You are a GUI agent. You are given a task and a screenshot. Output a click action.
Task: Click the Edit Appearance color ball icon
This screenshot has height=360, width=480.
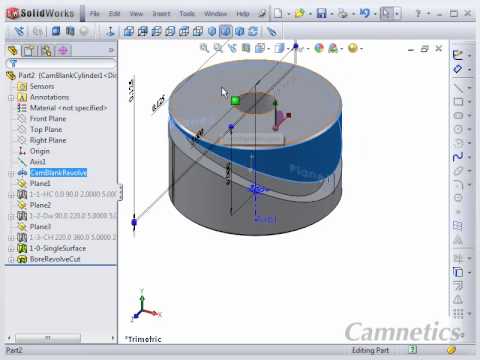pos(319,48)
